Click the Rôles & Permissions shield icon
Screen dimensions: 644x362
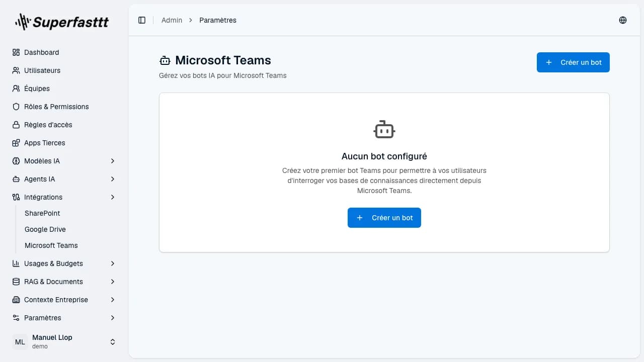tap(16, 107)
